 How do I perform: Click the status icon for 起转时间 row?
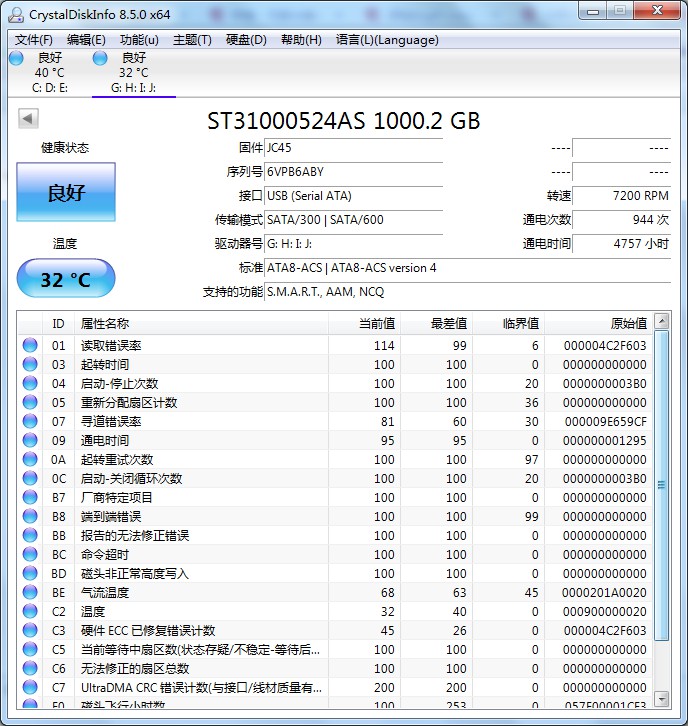30,364
